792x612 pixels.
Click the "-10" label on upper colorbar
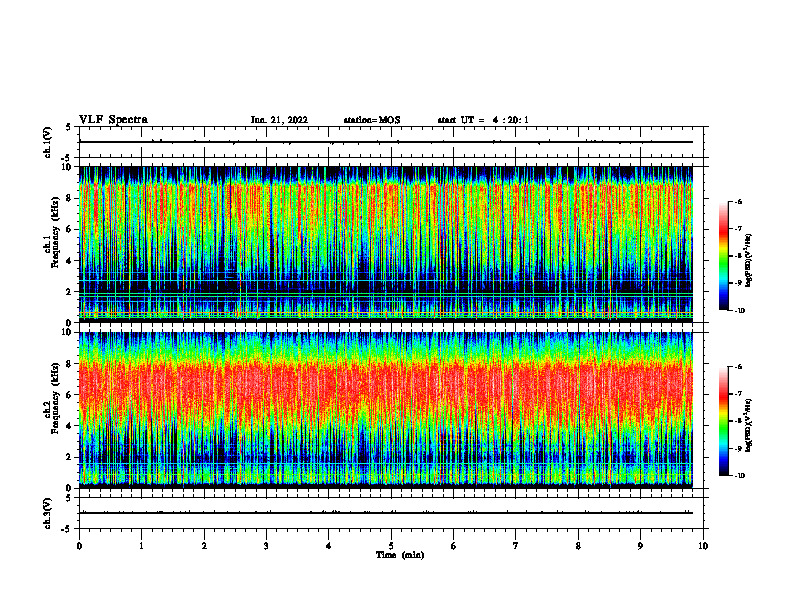click(x=739, y=311)
